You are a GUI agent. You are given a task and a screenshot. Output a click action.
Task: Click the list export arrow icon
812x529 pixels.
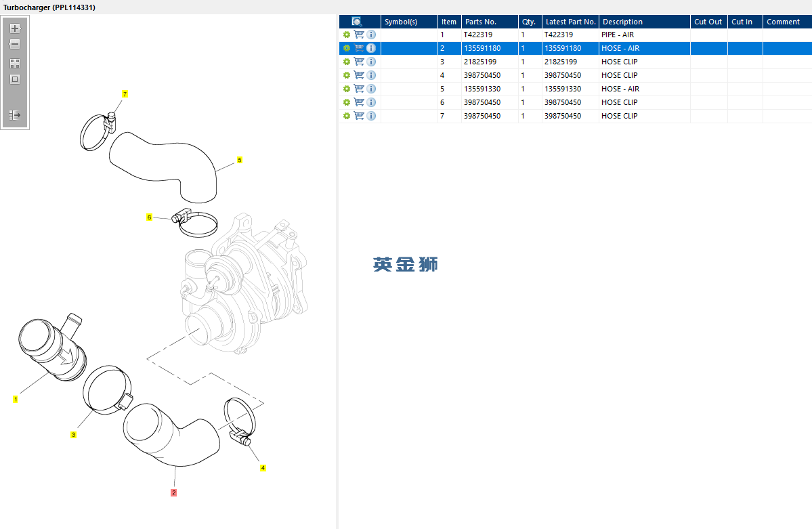tap(15, 115)
